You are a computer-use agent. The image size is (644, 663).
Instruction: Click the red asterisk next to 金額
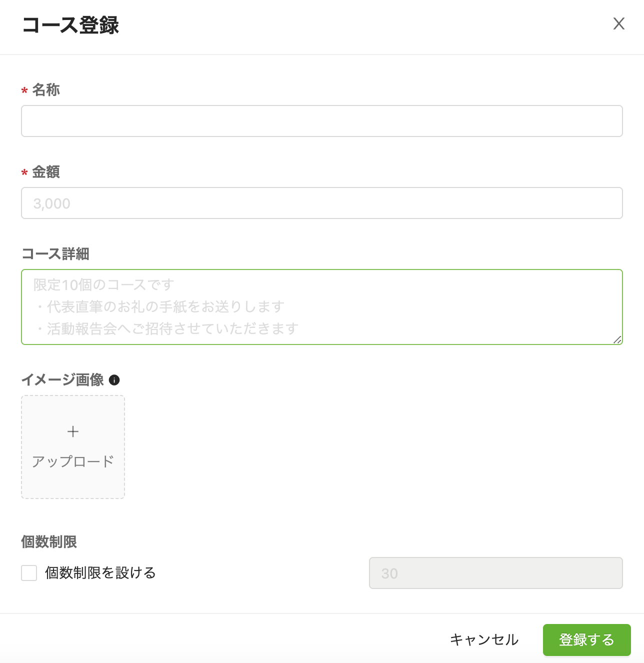click(x=24, y=173)
